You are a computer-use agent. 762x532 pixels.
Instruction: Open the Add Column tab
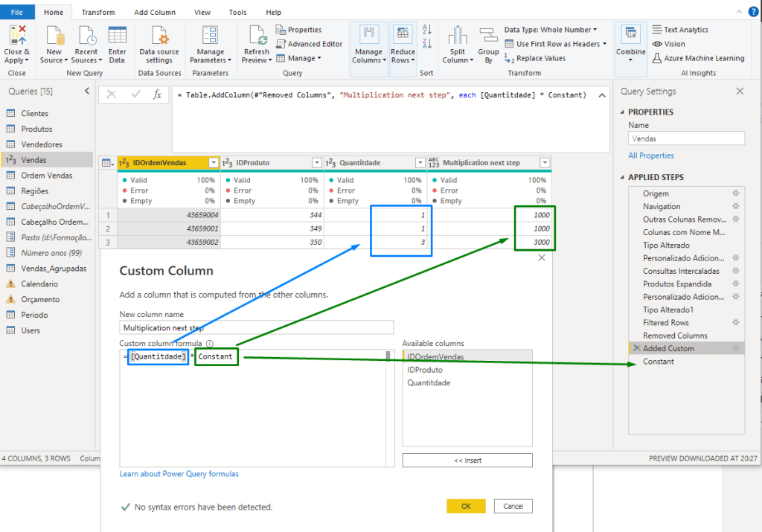155,13
